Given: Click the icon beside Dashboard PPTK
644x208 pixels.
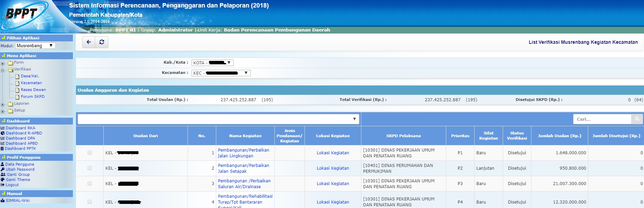Looking at the screenshot, I should (2, 148).
